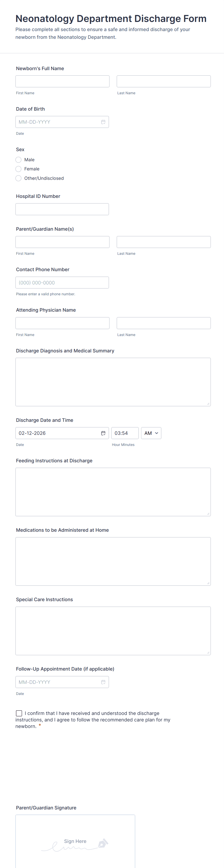Check the discharge instructions confirmation box

coord(19,713)
